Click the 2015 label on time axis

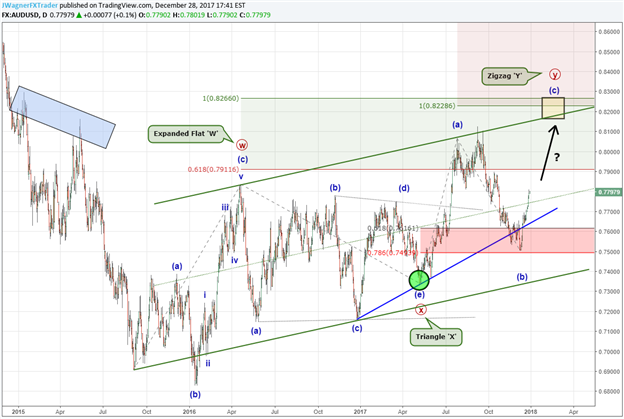[18, 412]
